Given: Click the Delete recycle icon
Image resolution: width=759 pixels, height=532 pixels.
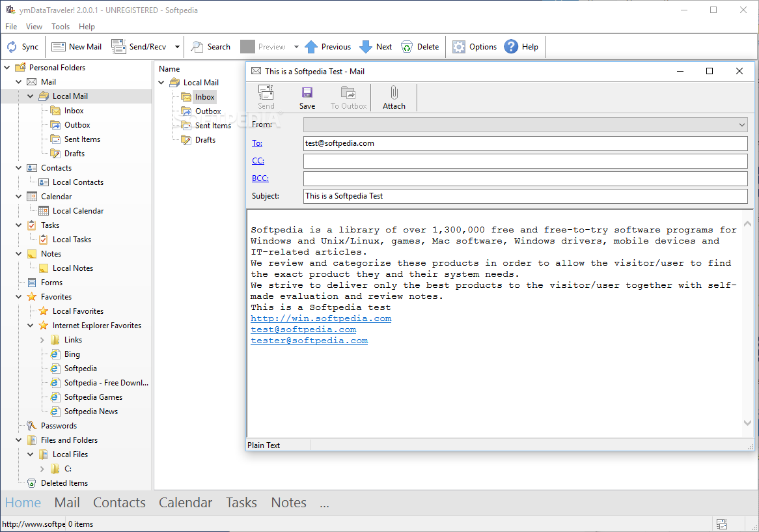Looking at the screenshot, I should tap(407, 47).
